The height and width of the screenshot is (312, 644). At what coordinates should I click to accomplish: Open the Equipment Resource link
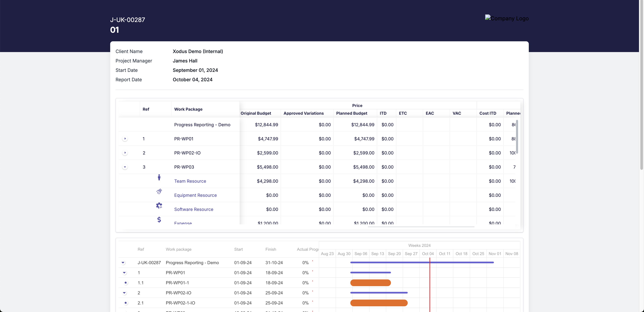tap(196, 195)
